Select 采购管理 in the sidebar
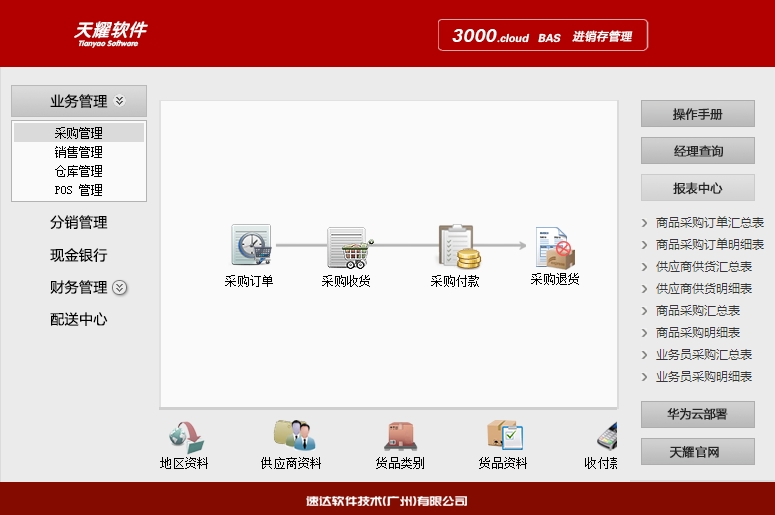 click(79, 133)
